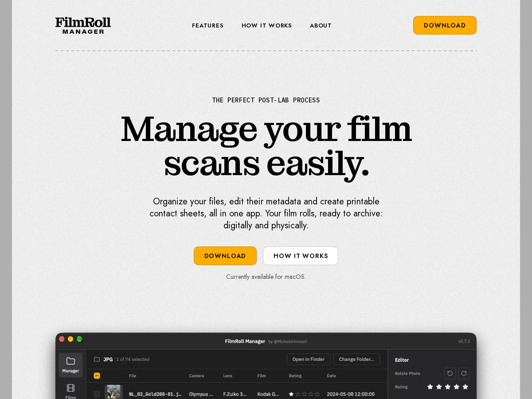Sort by the File column header

[133, 376]
